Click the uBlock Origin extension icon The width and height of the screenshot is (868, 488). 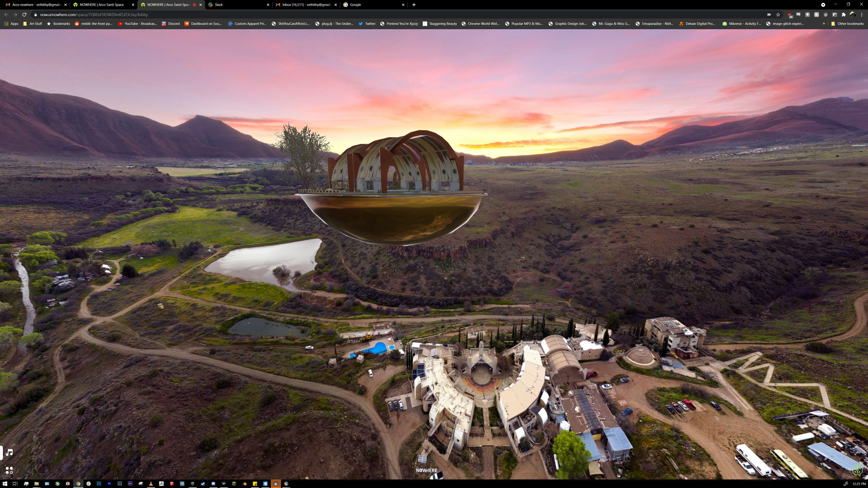click(x=790, y=14)
